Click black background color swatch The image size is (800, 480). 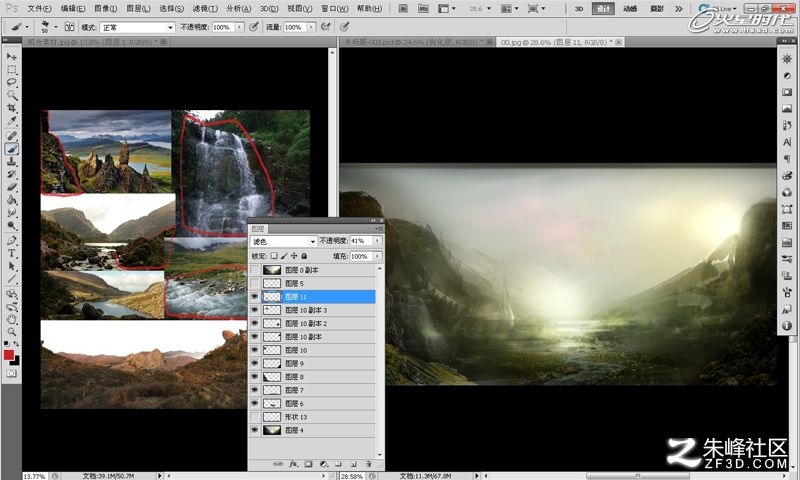pyautogui.click(x=16, y=362)
